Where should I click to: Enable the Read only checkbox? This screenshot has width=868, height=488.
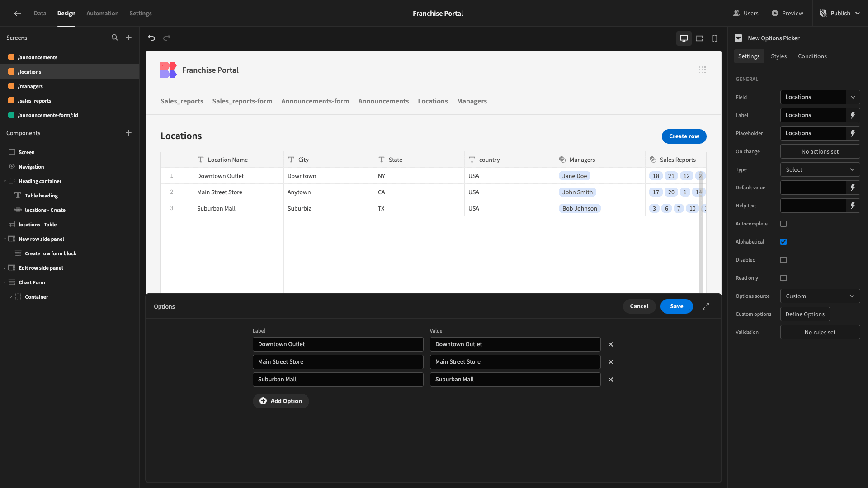click(x=783, y=278)
